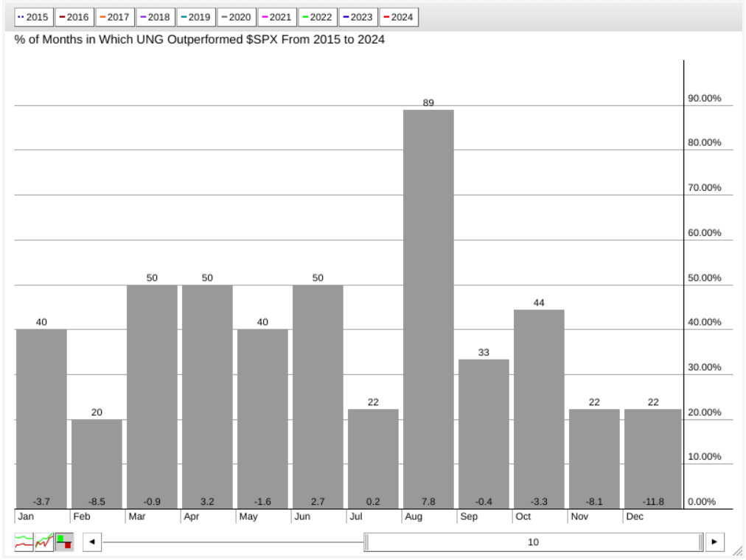The height and width of the screenshot is (560, 746).
Task: Select the 2018 legend button
Action: pyautogui.click(x=155, y=17)
